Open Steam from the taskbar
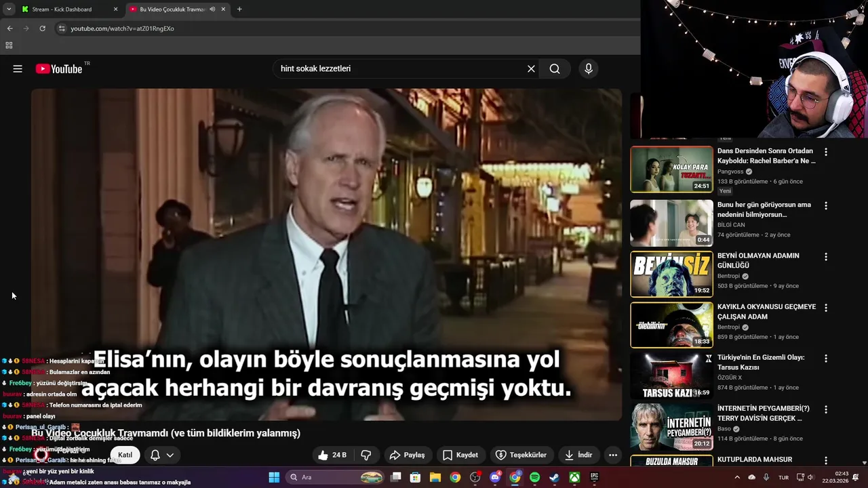The width and height of the screenshot is (868, 488). point(554,477)
